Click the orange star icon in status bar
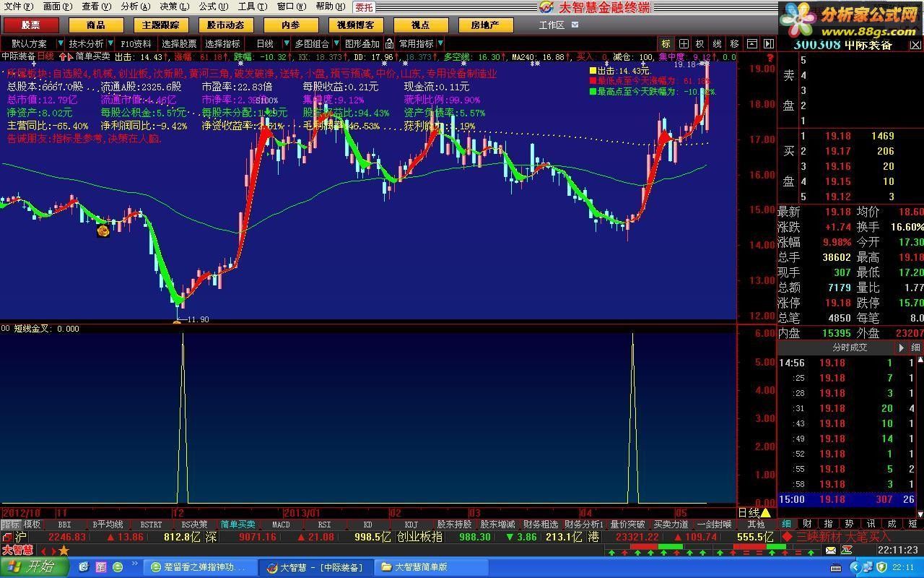 click(x=64, y=551)
